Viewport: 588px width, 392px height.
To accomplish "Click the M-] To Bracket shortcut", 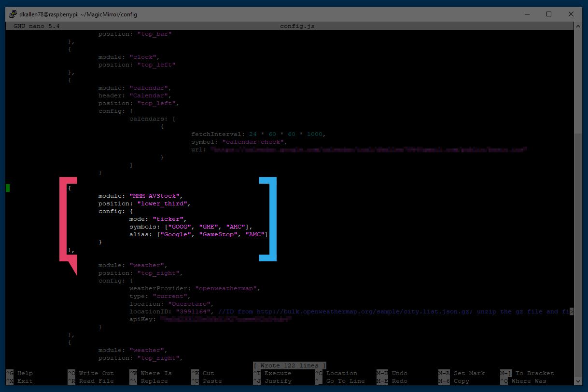I will pos(527,373).
